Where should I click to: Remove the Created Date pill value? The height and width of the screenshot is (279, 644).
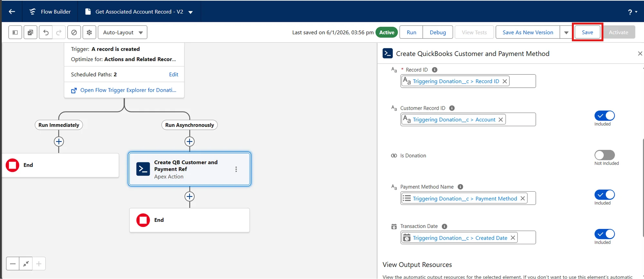pyautogui.click(x=513, y=238)
